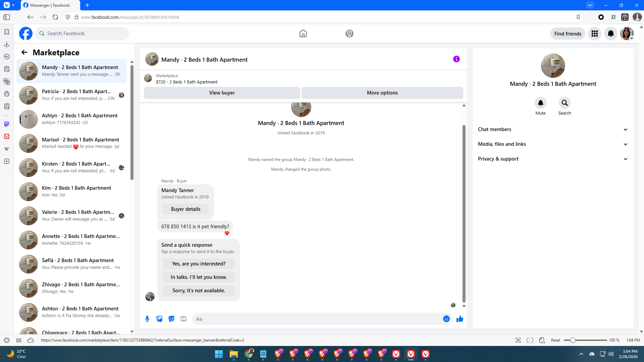Choose an emoji in message box

[x=446, y=319]
